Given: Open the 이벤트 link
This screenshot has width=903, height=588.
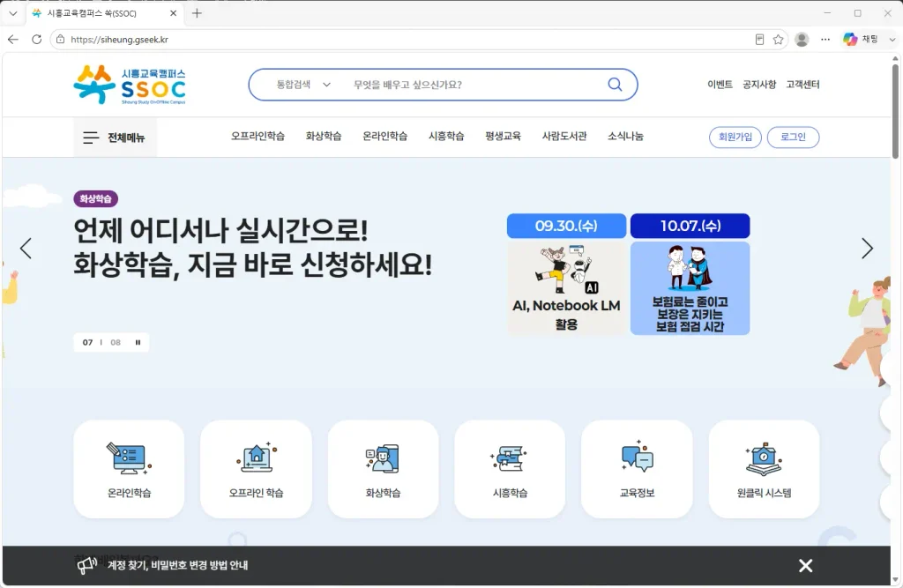Looking at the screenshot, I should pos(720,85).
